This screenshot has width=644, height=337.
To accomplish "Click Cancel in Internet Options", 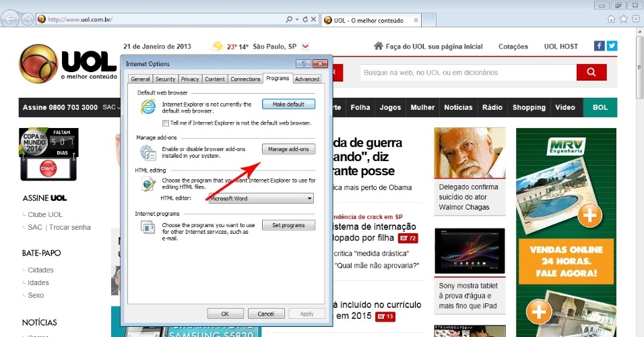I will point(266,313).
